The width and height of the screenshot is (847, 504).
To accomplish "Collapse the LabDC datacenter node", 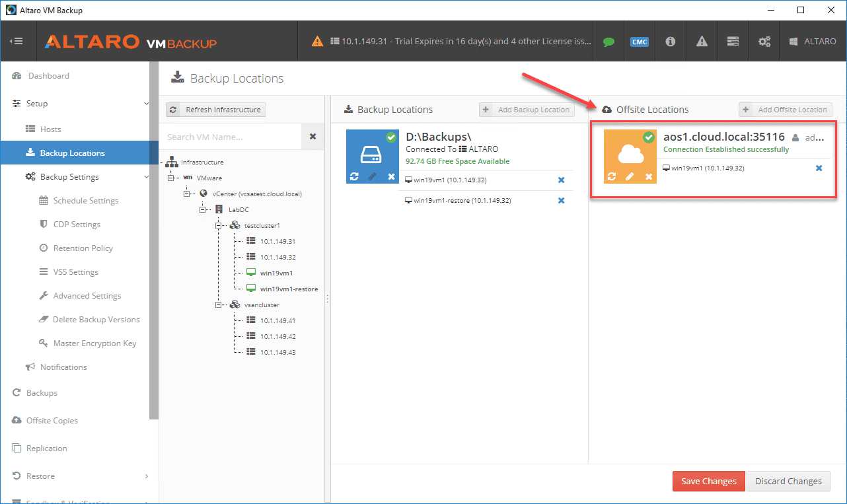I will (203, 209).
